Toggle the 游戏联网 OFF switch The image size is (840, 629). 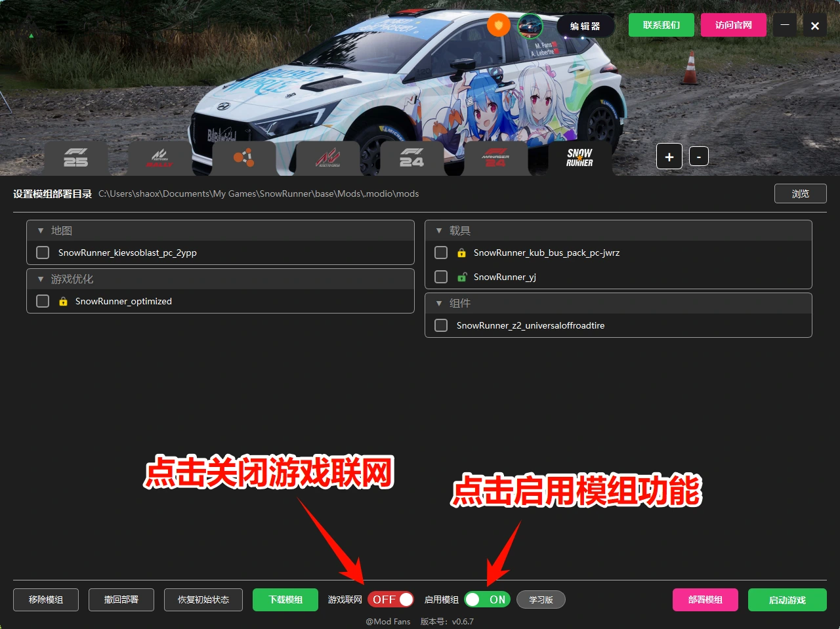(390, 599)
